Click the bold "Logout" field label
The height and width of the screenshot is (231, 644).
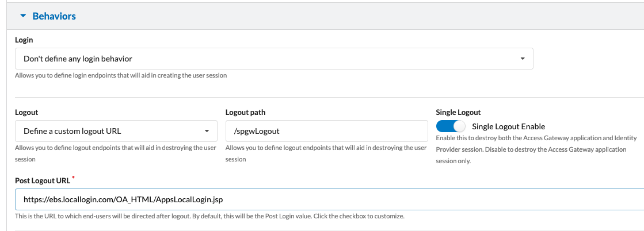coord(26,112)
